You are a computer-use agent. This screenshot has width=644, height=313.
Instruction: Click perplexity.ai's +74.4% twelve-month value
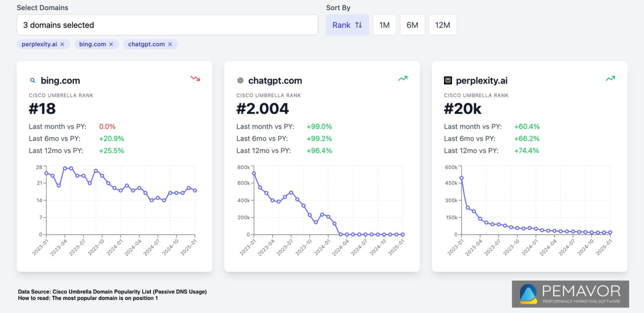(526, 150)
